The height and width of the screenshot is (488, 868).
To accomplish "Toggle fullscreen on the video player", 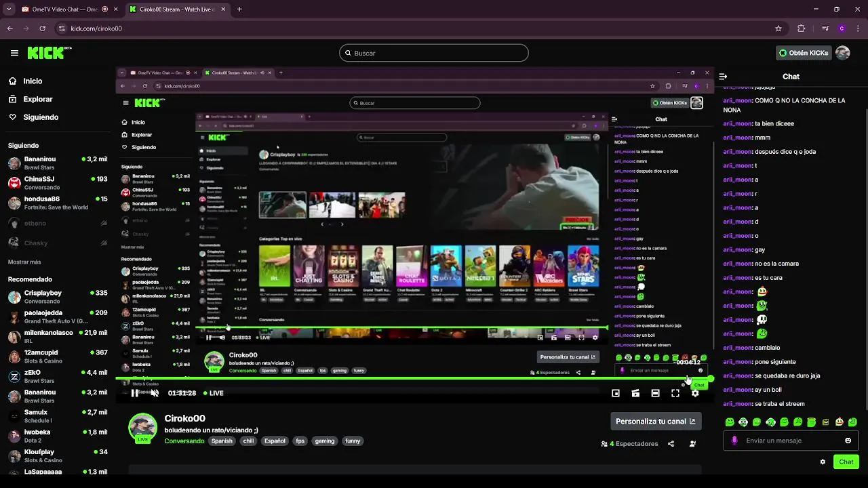I will click(x=675, y=393).
